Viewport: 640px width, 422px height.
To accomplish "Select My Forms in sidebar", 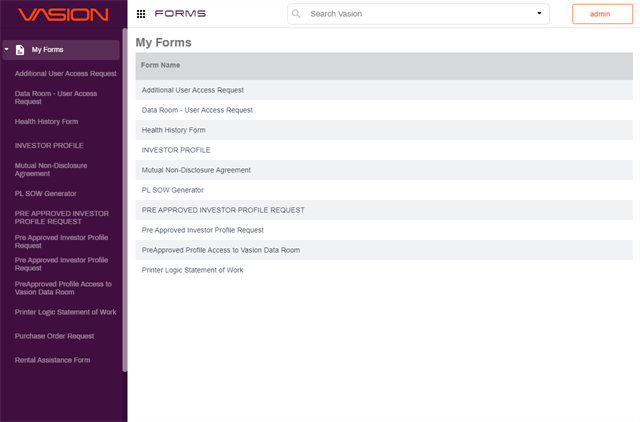I will point(61,50).
